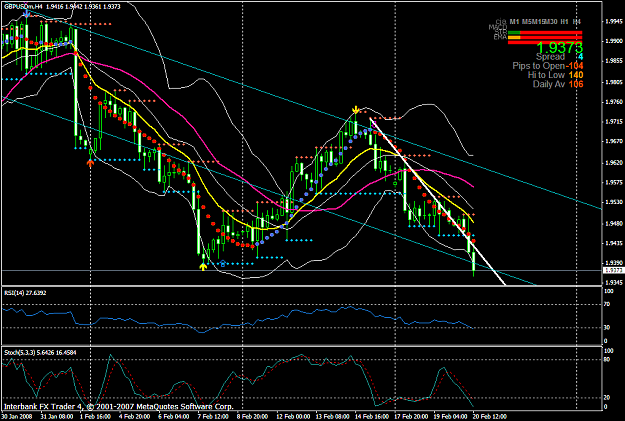Viewport: 625px width, 421px height.
Task: Click the blue down arrow signal at top left
Action: coord(26,14)
